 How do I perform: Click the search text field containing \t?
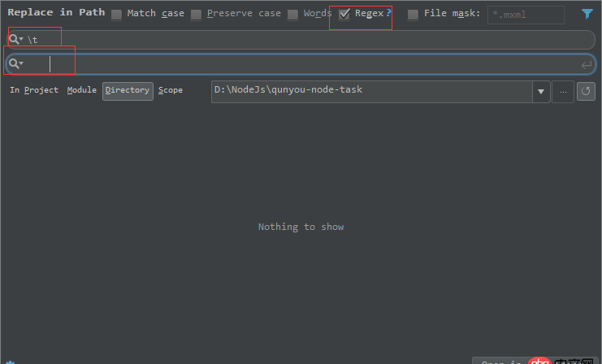(301, 40)
